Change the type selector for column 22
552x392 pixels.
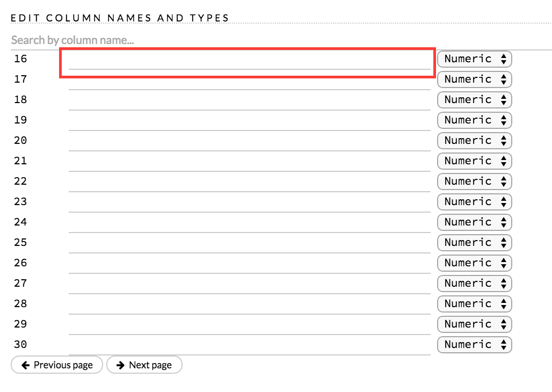(474, 181)
